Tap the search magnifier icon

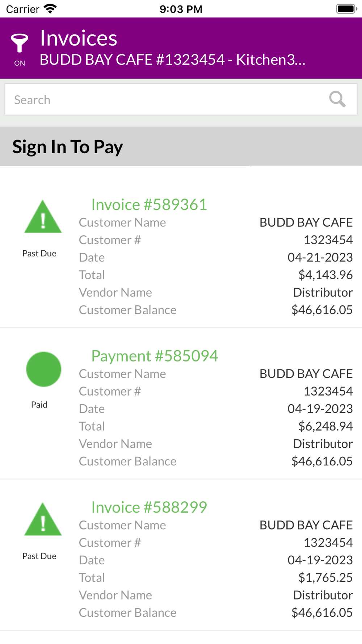(337, 99)
